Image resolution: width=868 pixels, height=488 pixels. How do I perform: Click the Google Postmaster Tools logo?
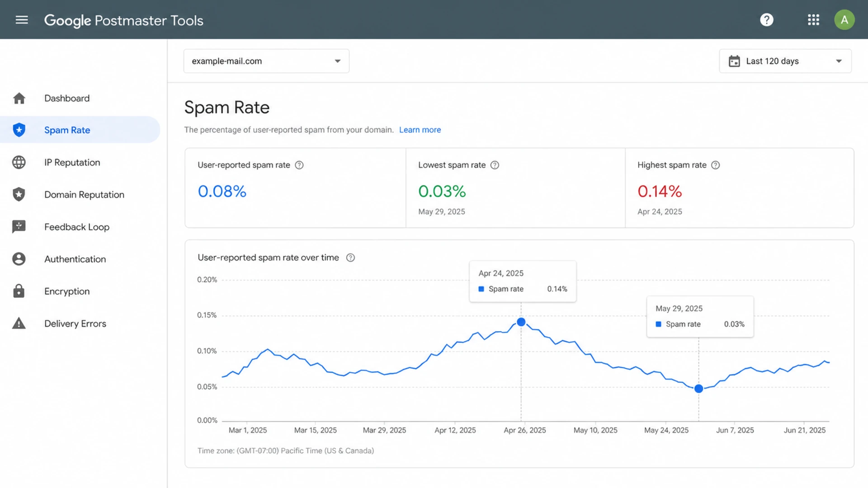pos(124,20)
